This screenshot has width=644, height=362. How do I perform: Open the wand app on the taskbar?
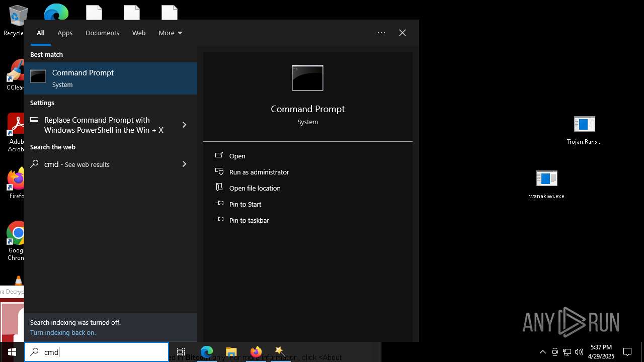(x=280, y=352)
